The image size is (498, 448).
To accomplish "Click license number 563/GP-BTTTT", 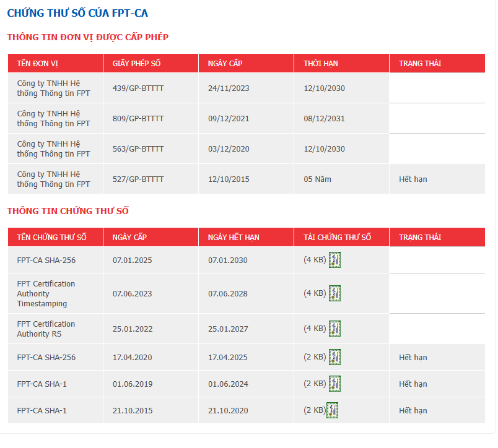I will click(138, 149).
